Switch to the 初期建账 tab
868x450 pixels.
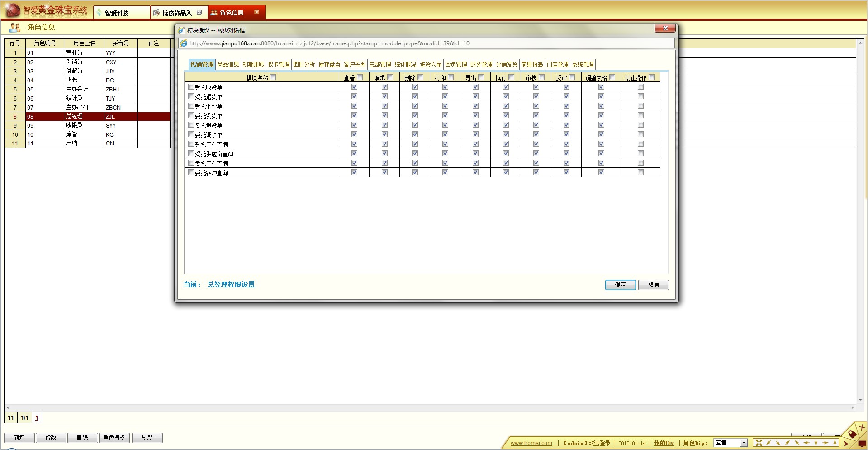pyautogui.click(x=253, y=64)
